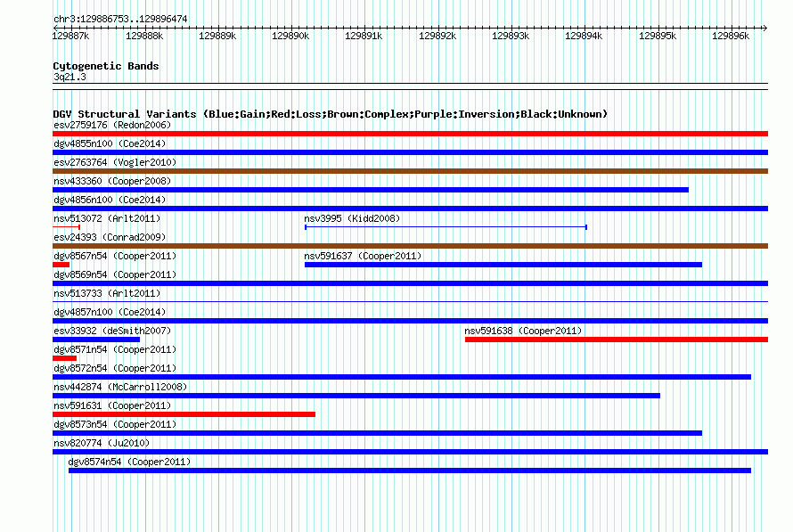The height and width of the screenshot is (532, 793).
Task: Click the 129889k ruler tick label
Action: coord(217,36)
